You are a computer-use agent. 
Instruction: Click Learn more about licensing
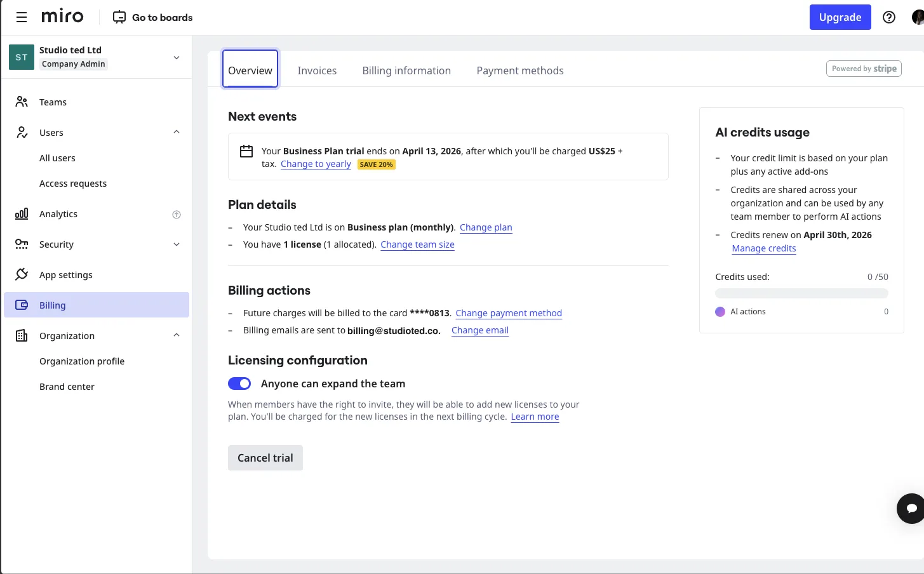[535, 417]
